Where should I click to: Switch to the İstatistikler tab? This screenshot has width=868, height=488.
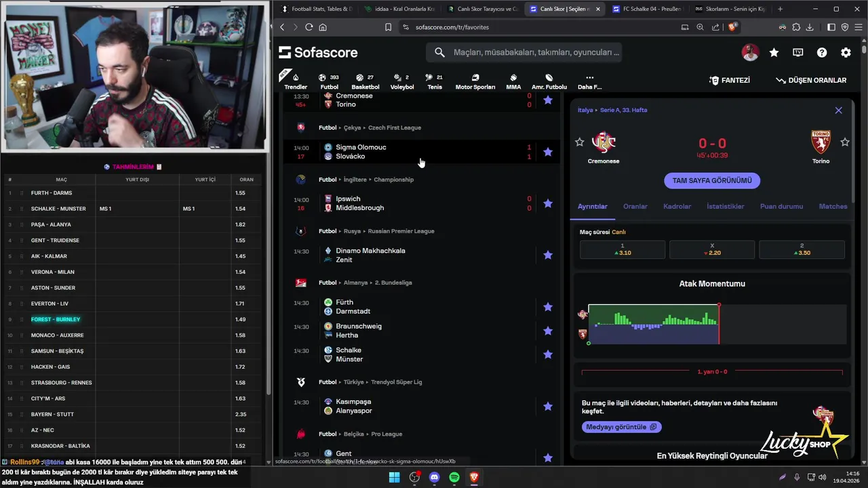[726, 206]
